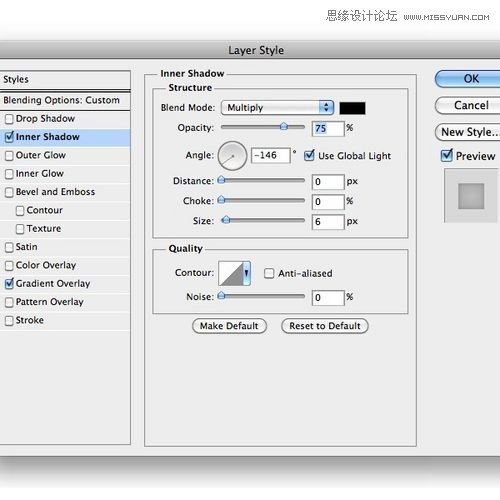This screenshot has height=500, width=500.
Task: Click the Noise value field
Action: point(328,298)
